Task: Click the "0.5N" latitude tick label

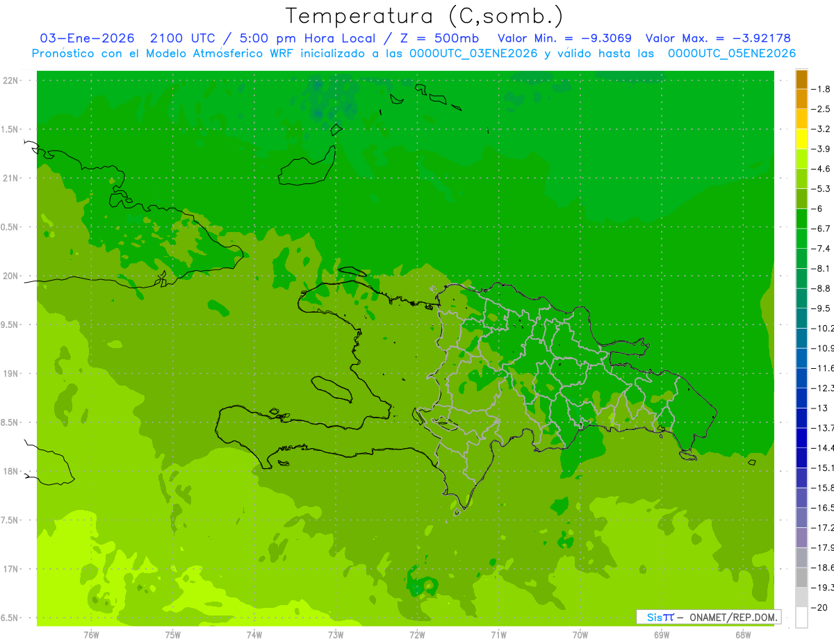Action: [10, 227]
